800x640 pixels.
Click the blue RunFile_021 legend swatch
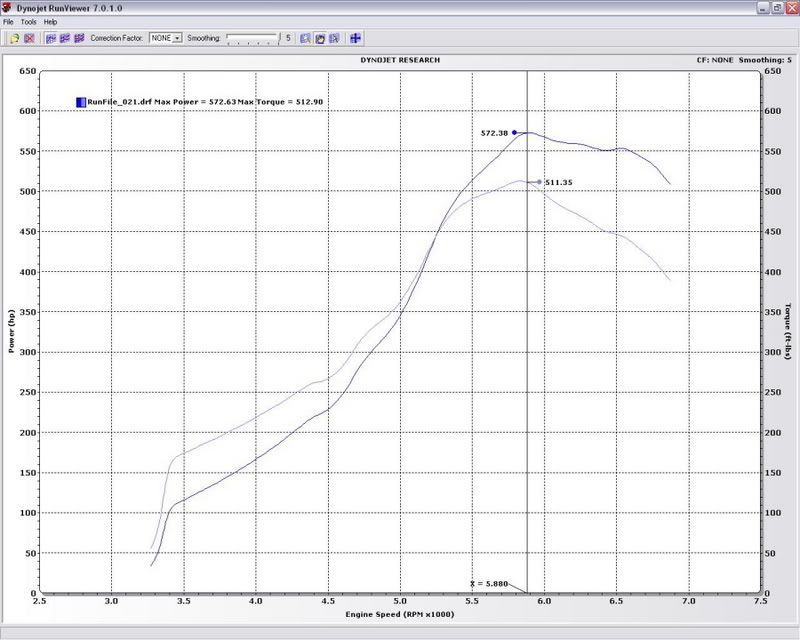[x=81, y=102]
